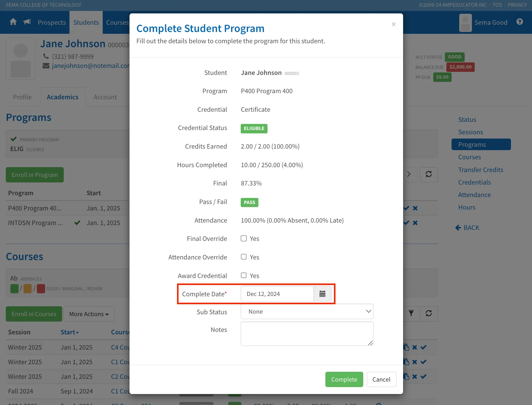Refresh the programs list
532x405 pixels.
tap(429, 174)
